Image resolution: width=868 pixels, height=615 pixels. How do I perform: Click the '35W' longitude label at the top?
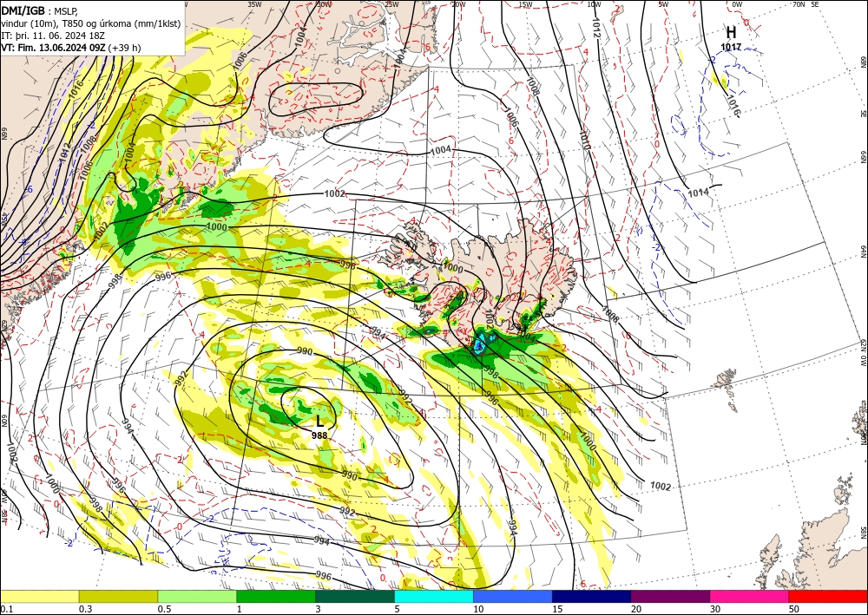pyautogui.click(x=254, y=4)
